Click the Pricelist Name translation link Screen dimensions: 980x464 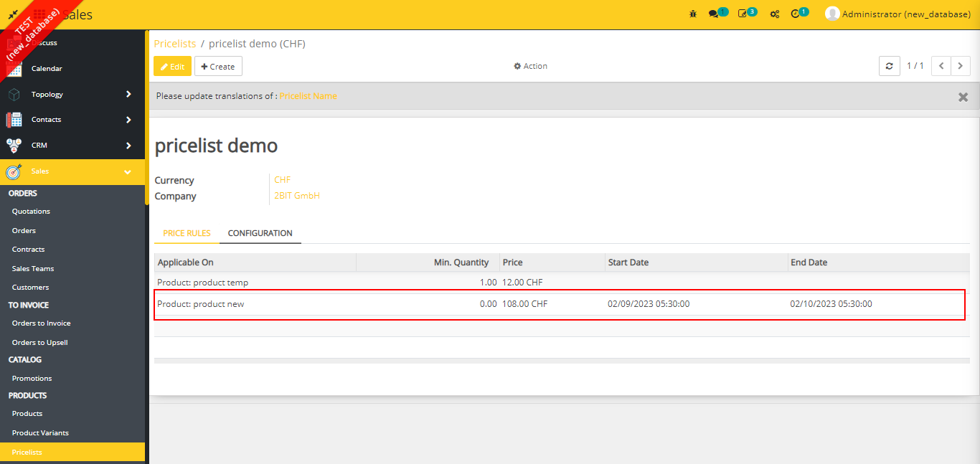(x=308, y=96)
